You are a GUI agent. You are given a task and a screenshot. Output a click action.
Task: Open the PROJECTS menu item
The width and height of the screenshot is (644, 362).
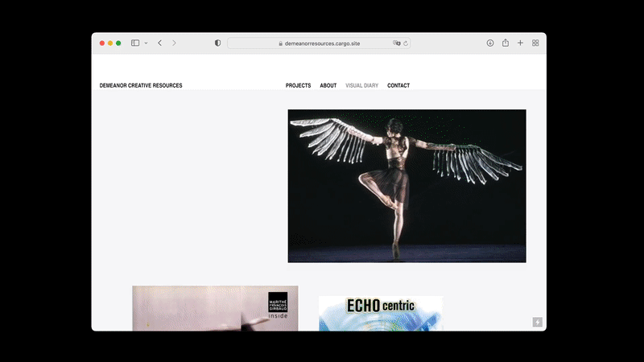click(x=298, y=85)
